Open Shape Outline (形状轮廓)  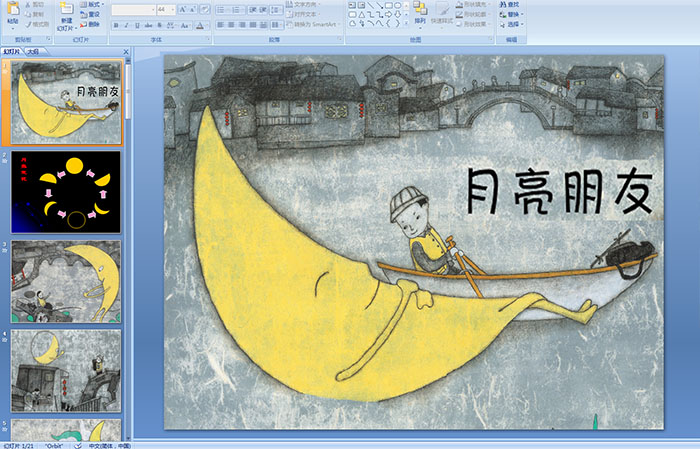pyautogui.click(x=475, y=14)
